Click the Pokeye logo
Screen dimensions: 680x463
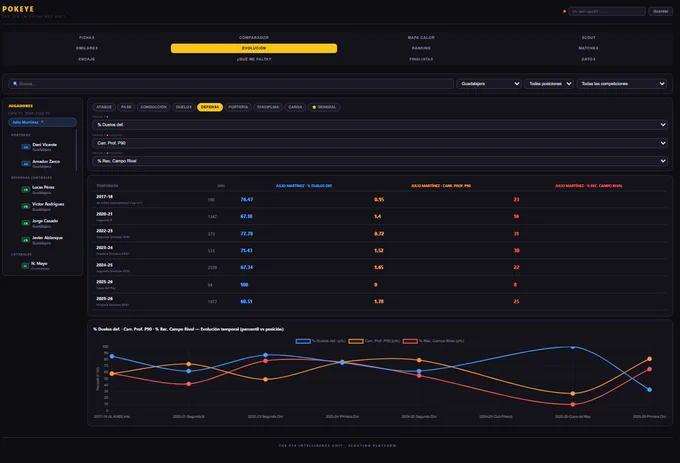(18, 9)
